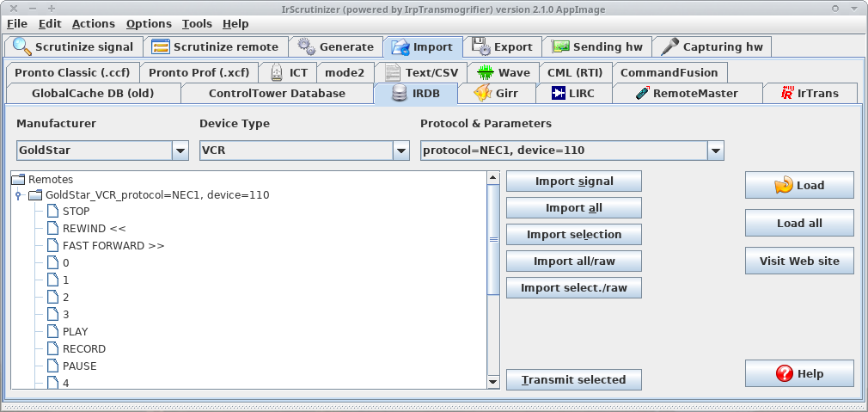Screen dimensions: 868x412
Task: Select the Export tab
Action: (x=503, y=46)
